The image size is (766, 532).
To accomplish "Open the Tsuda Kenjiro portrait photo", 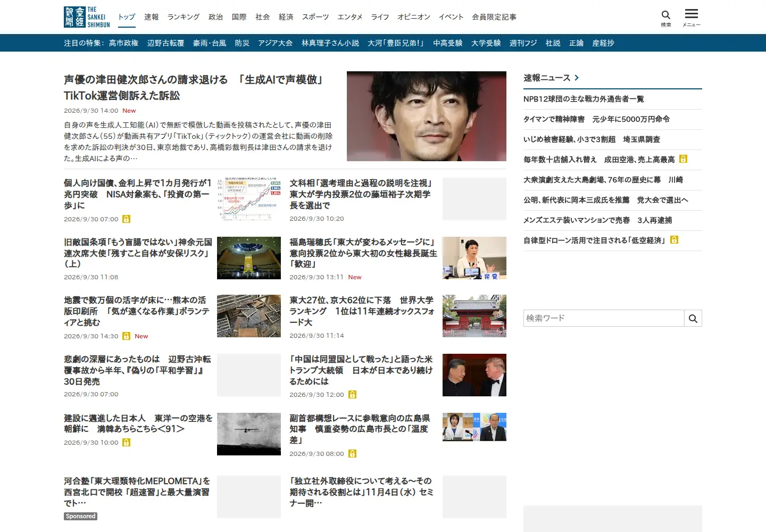I will 427,116.
